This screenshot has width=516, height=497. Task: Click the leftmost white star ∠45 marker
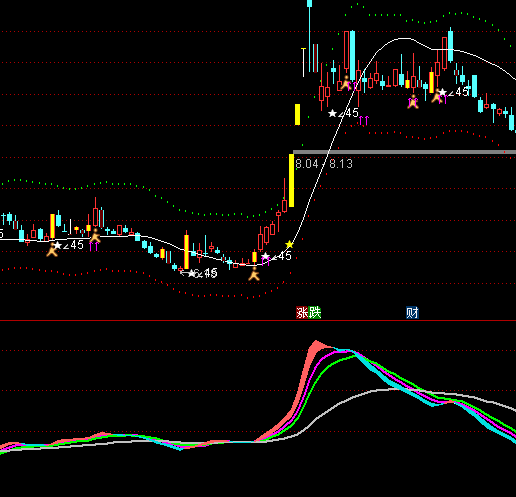coord(58,246)
